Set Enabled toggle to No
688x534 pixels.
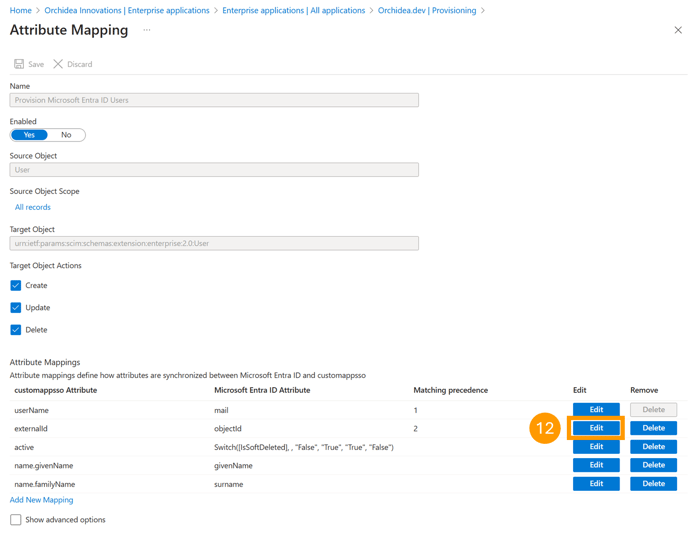pos(66,135)
